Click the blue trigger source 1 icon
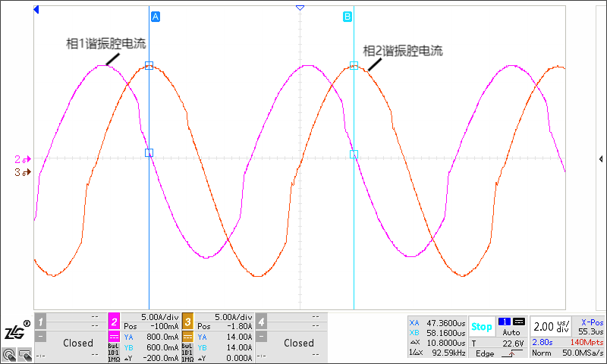This screenshot has width=607, height=364. 505,322
